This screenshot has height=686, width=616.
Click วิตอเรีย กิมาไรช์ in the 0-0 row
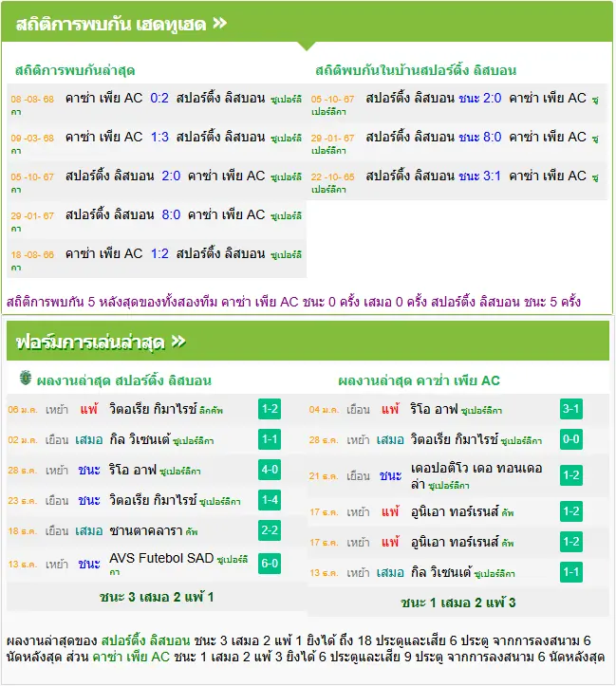tap(455, 439)
